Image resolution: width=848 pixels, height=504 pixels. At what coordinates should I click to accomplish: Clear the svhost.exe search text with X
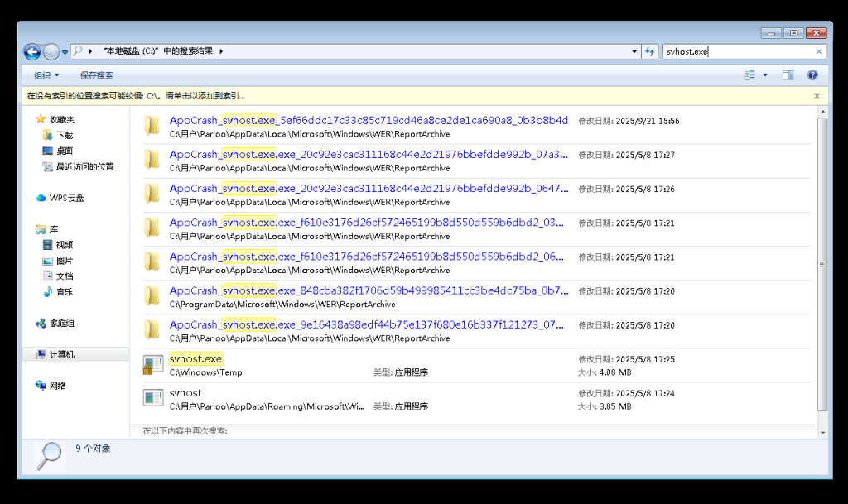(x=819, y=51)
